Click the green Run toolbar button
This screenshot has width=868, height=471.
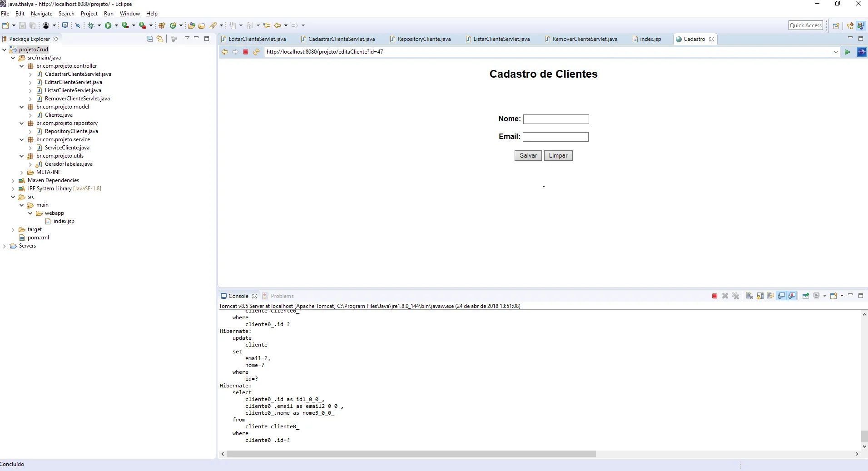pos(108,25)
